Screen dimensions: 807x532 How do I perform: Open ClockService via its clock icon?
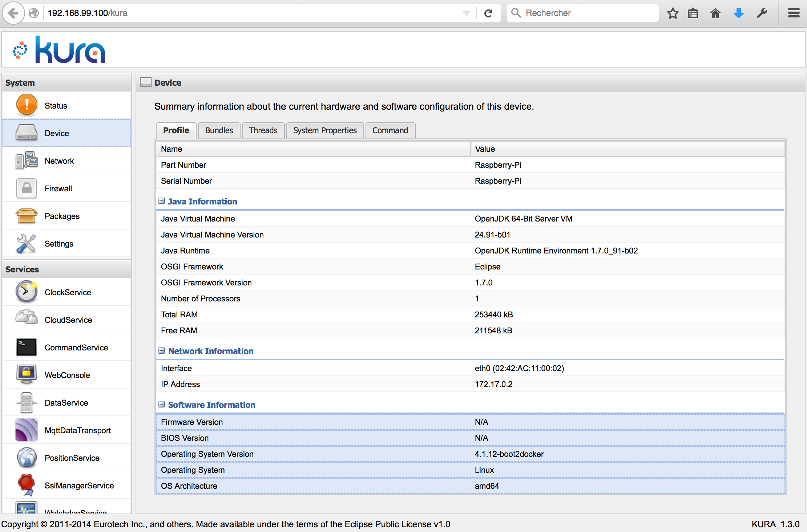click(x=27, y=292)
